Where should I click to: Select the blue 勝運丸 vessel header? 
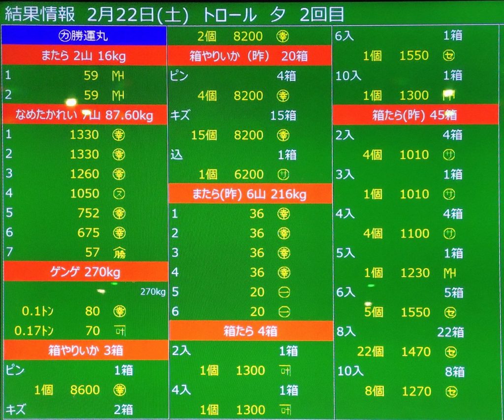[x=84, y=36]
